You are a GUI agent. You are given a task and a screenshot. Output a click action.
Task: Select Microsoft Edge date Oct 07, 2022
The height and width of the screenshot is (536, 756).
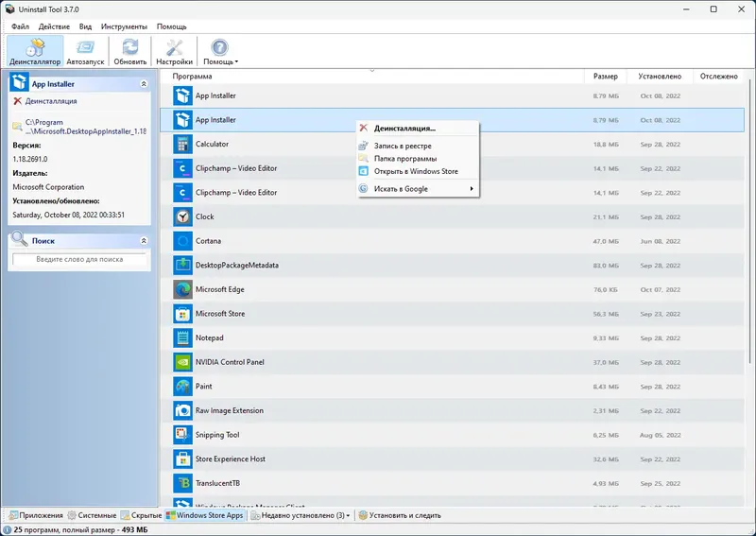(x=660, y=289)
